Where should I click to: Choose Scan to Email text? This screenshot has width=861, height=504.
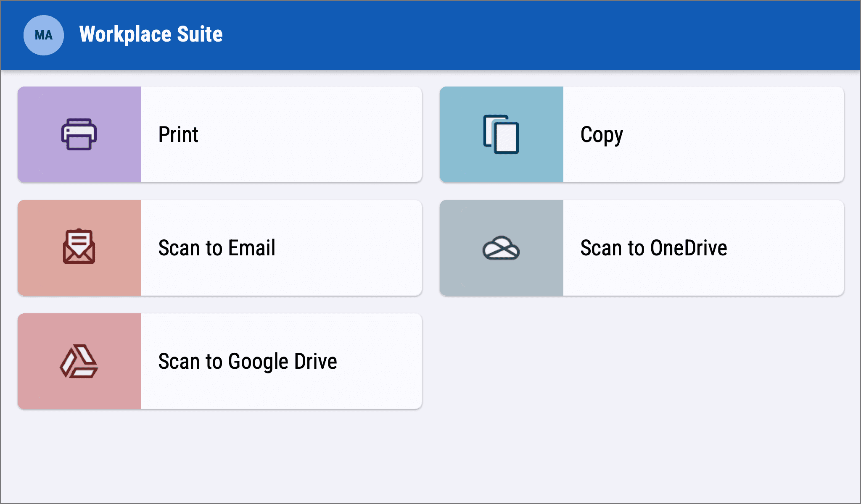tap(217, 248)
